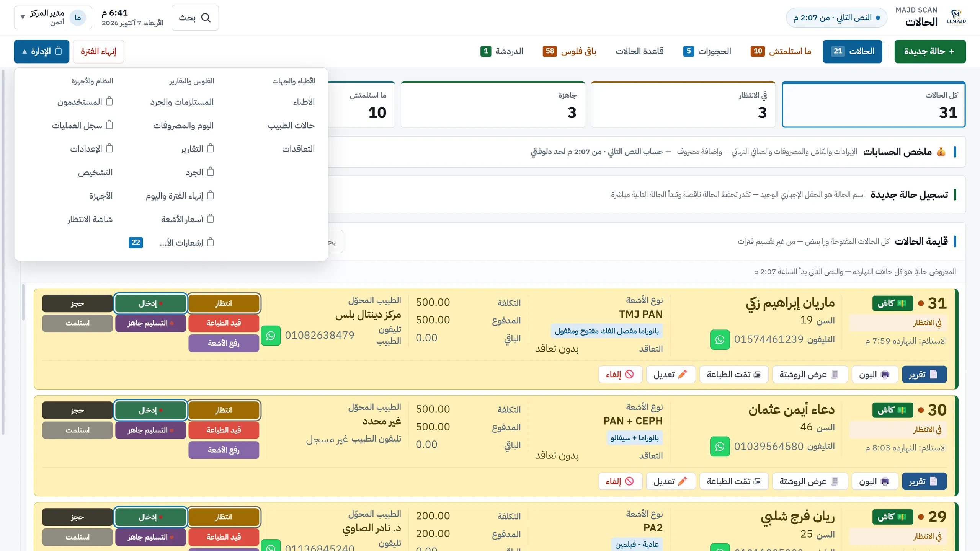Click the lock icon beside الجرد

pos(210,171)
